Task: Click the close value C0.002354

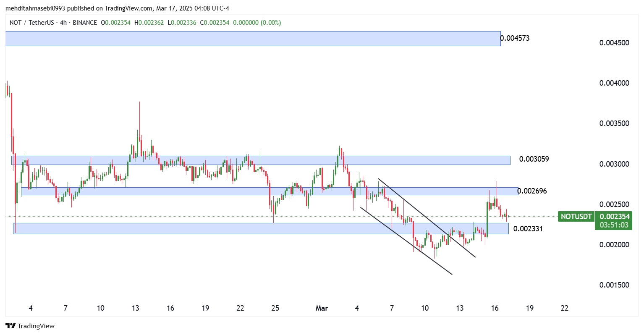Action: pyautogui.click(x=215, y=23)
